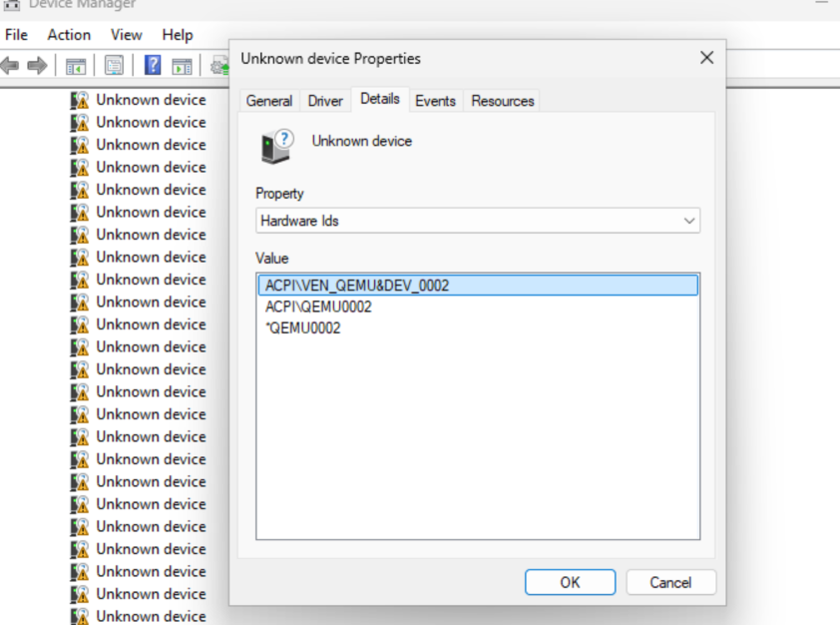The height and width of the screenshot is (625, 840).
Task: Switch to the Driver tab
Action: [x=325, y=101]
